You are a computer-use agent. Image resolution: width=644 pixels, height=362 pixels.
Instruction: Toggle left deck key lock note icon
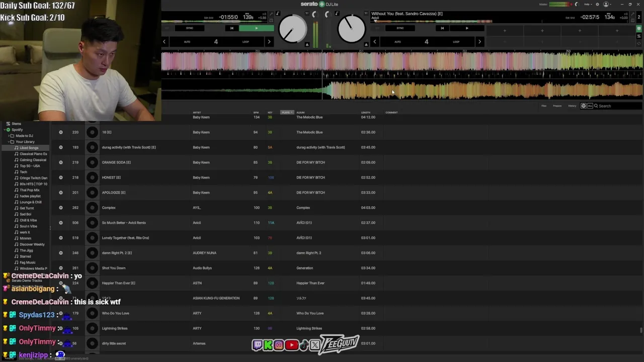click(277, 14)
